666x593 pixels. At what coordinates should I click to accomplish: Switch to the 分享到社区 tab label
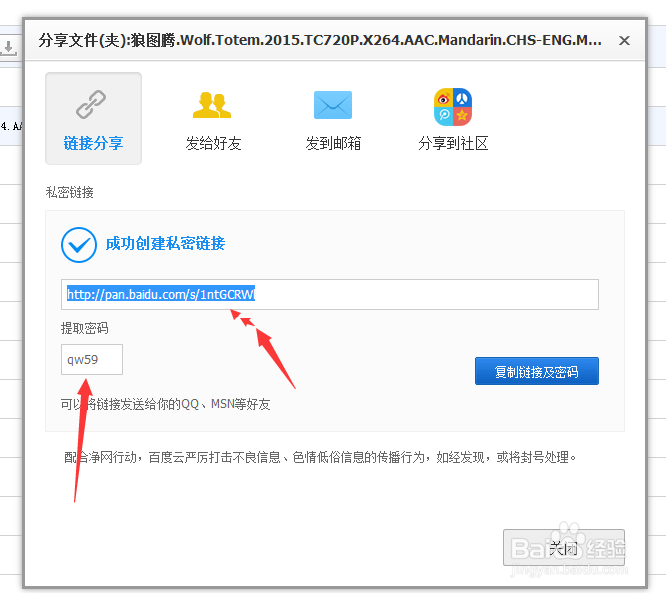point(453,144)
